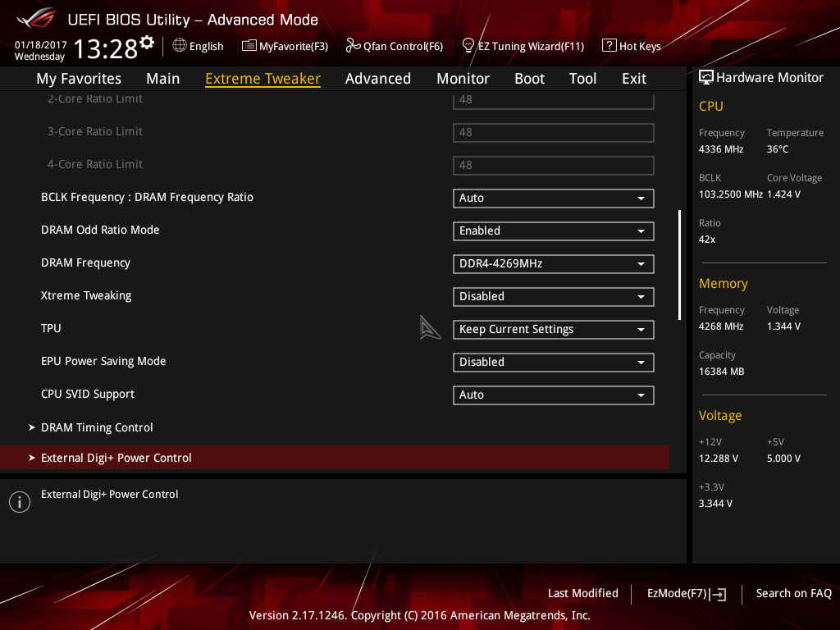Open EPU Power Saving Mode dropdown
The image size is (840, 630).
coord(553,362)
